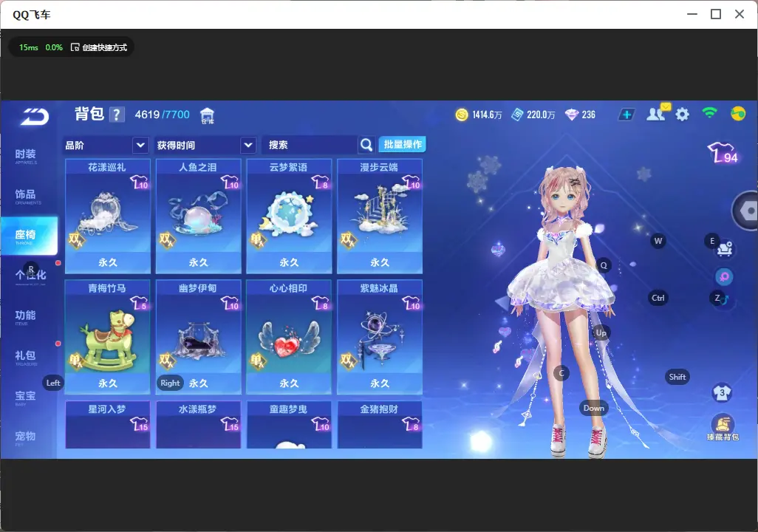Select the 童趣梦曳 seat item
This screenshot has height=532, width=758.
point(289,425)
